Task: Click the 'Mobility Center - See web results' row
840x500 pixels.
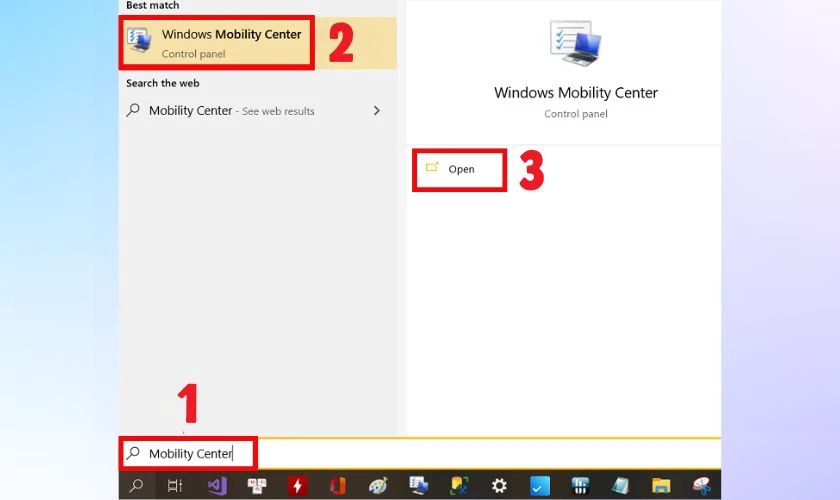Action: [x=258, y=110]
